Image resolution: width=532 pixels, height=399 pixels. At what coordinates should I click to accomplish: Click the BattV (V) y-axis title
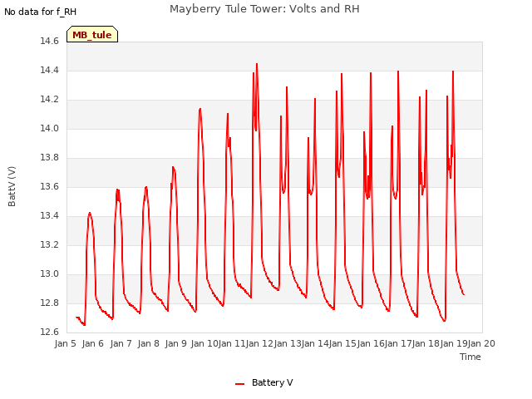coord(12,186)
